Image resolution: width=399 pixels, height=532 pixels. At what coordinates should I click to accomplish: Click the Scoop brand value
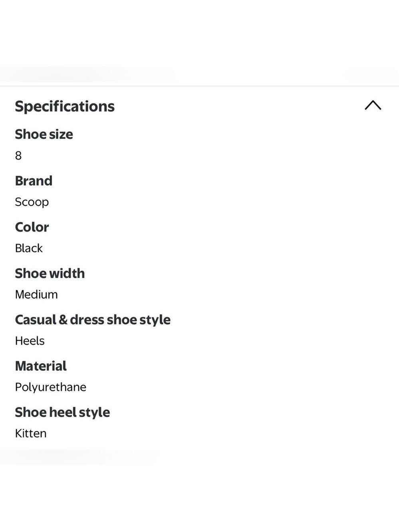(32, 202)
